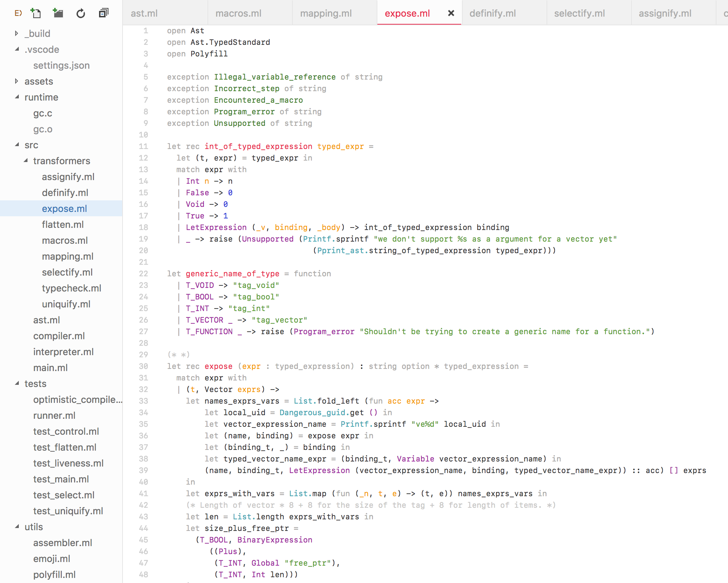The width and height of the screenshot is (728, 583).
Task: Collapse the utils folder arrow
Action: coord(17,527)
